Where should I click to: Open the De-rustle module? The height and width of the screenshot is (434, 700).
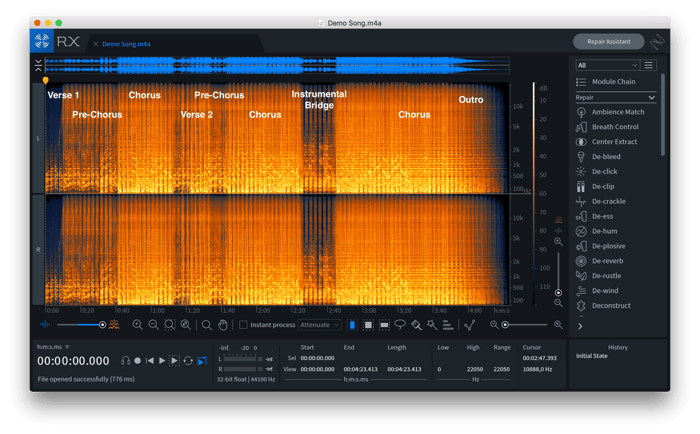(599, 275)
